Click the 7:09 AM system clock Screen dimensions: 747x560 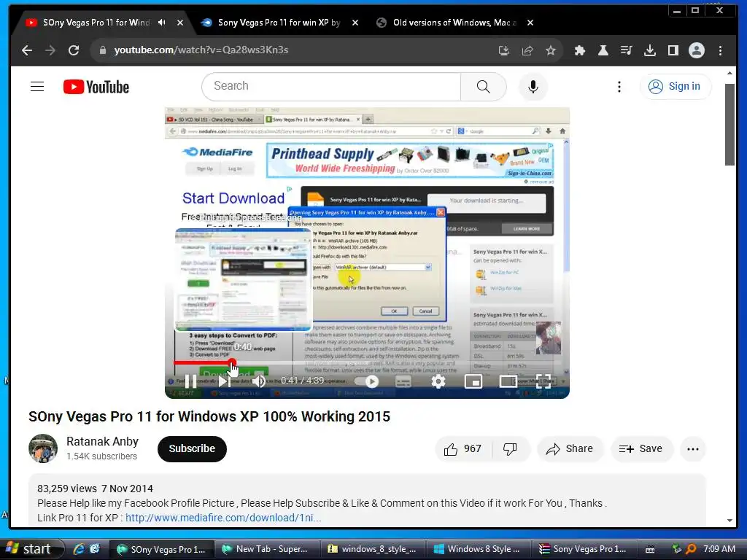pos(719,549)
